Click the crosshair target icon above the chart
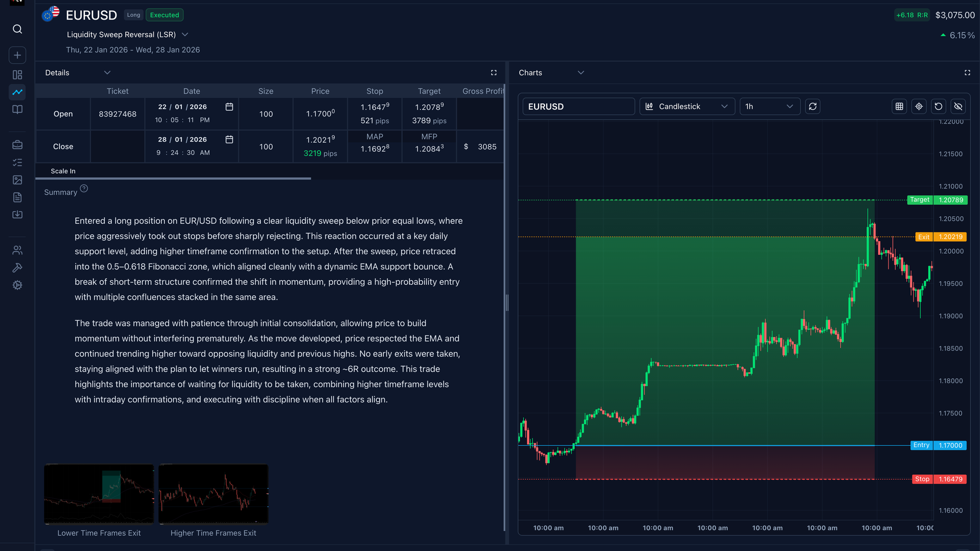Image resolution: width=980 pixels, height=551 pixels. (918, 106)
